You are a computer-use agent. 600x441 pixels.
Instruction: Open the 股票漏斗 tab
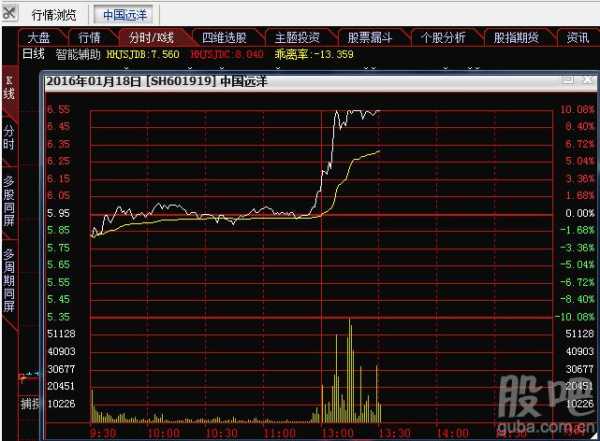click(369, 37)
